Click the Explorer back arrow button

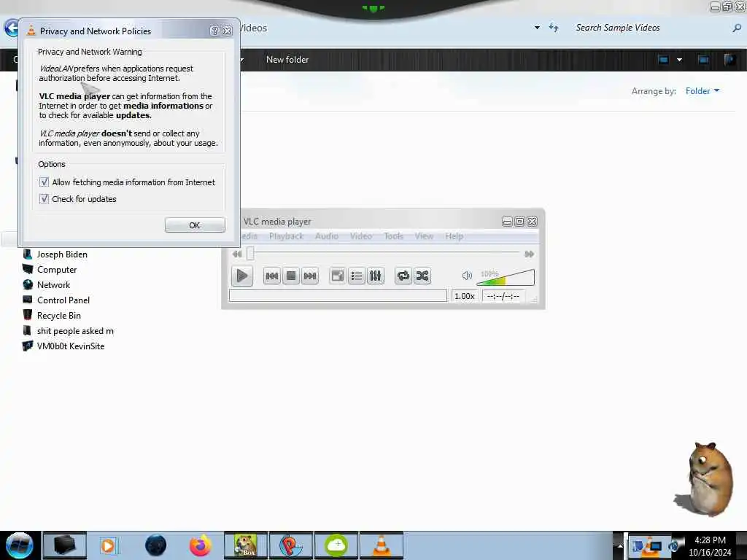(10, 28)
